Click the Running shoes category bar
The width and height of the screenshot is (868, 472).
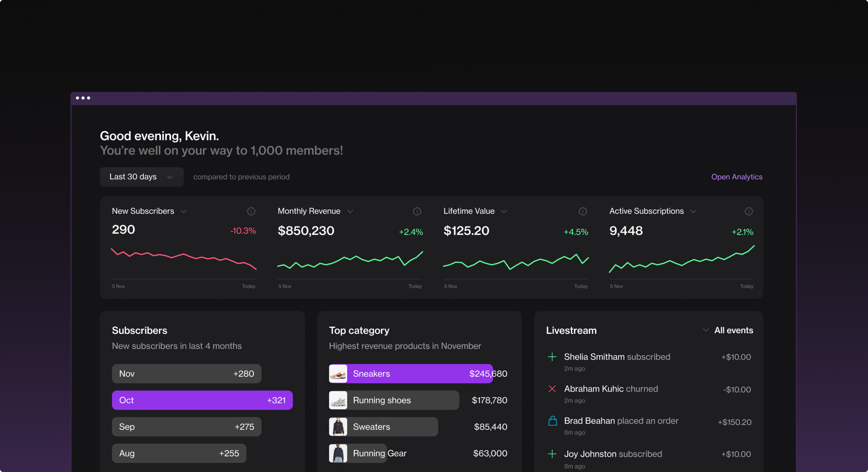394,400
